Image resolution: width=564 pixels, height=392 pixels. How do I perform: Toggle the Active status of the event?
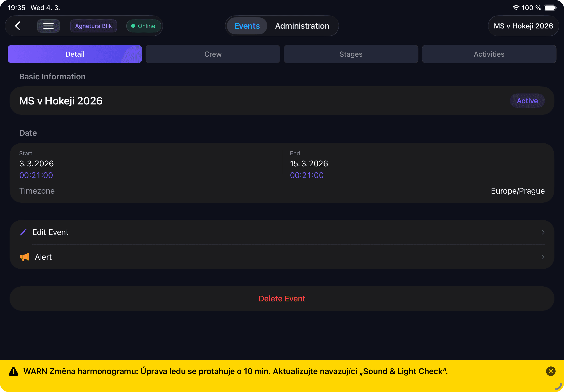(527, 100)
